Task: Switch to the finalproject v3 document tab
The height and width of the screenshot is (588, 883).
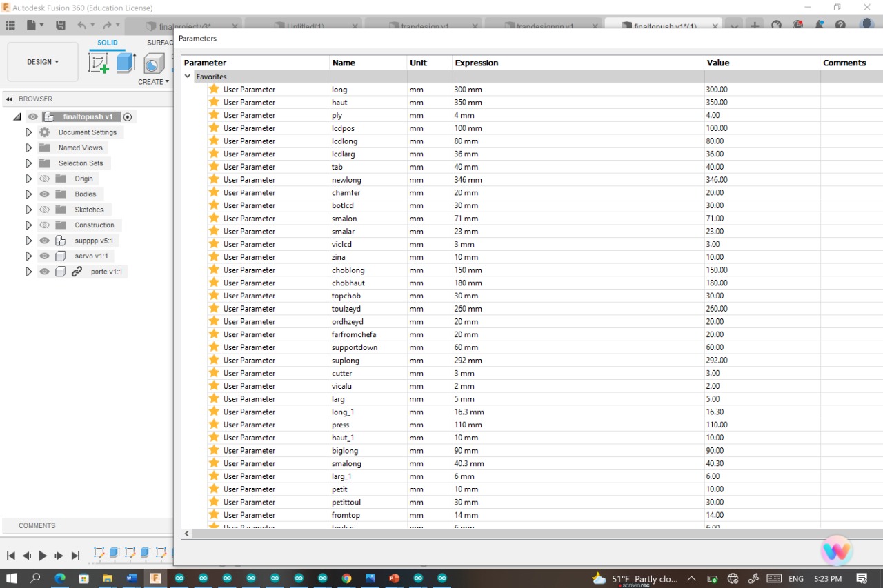Action: click(x=185, y=26)
